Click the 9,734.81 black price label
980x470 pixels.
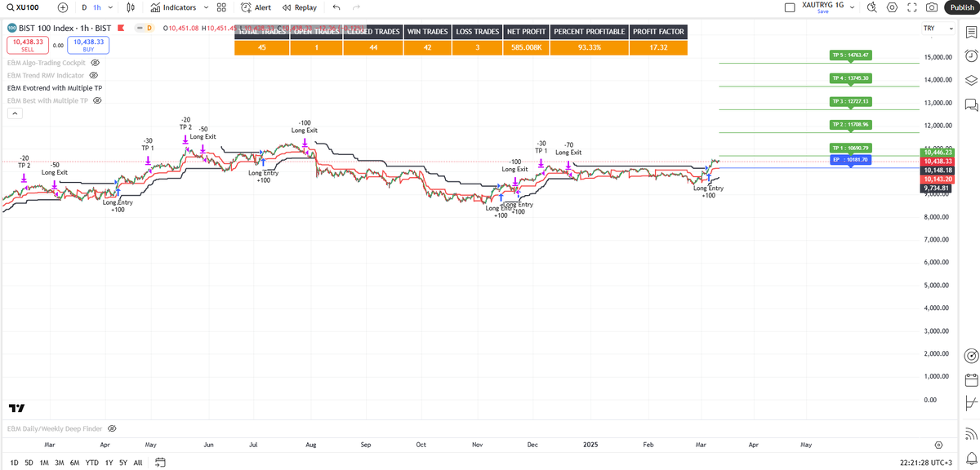coord(938,188)
